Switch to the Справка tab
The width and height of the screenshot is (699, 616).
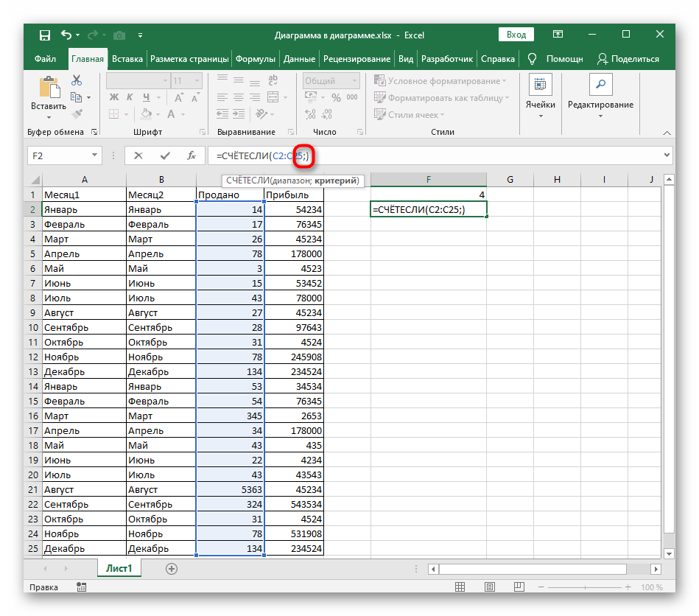[x=497, y=59]
